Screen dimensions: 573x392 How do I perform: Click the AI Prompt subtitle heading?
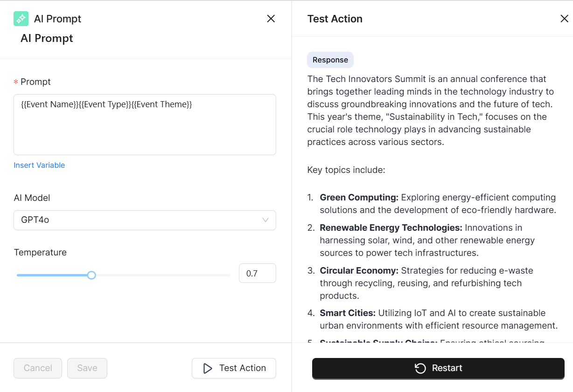(47, 38)
